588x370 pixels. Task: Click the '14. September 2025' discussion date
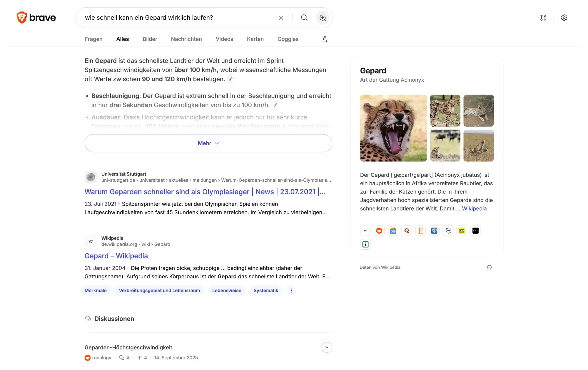tap(176, 358)
